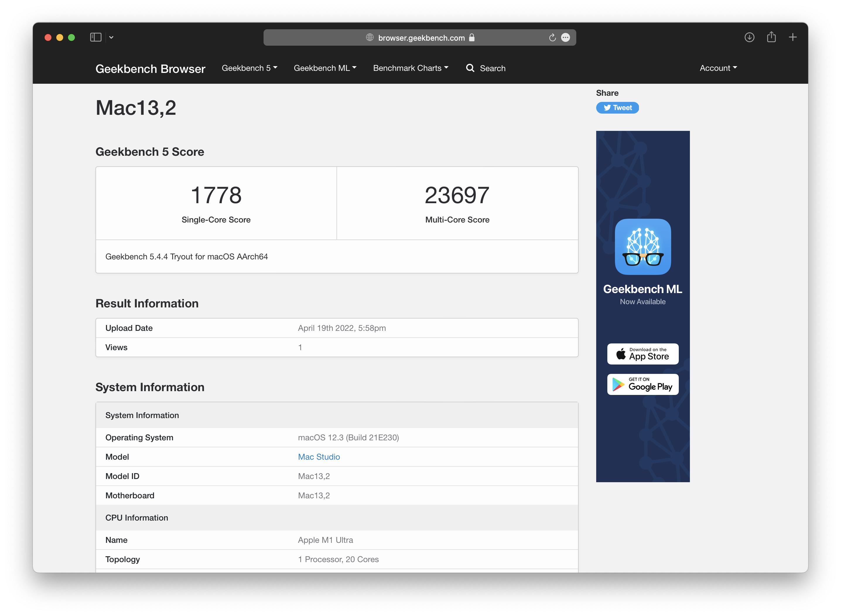Click the Geekbench Browser home title

click(150, 69)
